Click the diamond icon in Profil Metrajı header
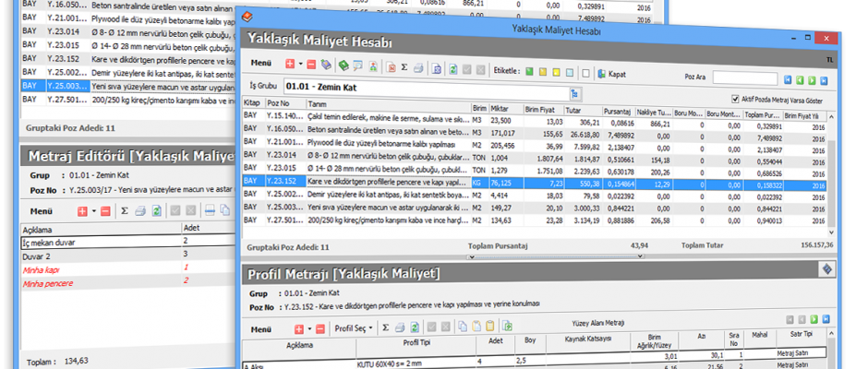868x369 pixels. [x=827, y=268]
